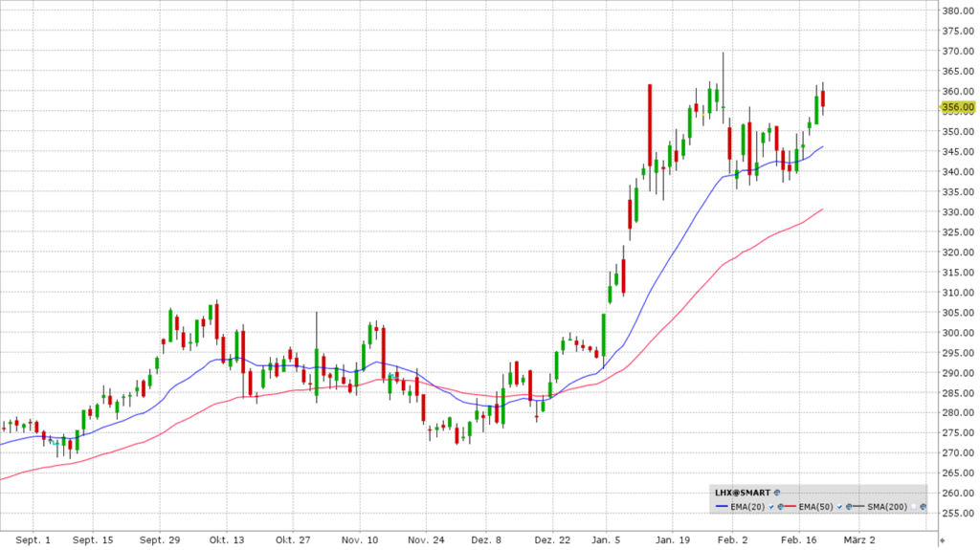
Task: Click the globe icon after EMA(50)
Action: [849, 506]
